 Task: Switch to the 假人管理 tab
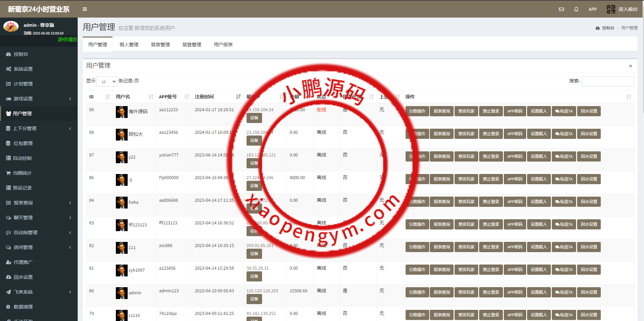pos(129,45)
